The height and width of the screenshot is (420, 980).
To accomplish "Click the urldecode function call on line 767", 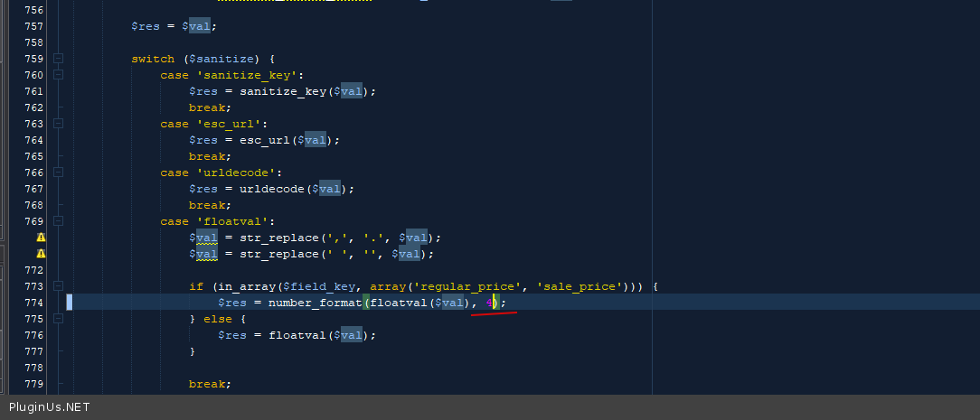I will 275,189.
